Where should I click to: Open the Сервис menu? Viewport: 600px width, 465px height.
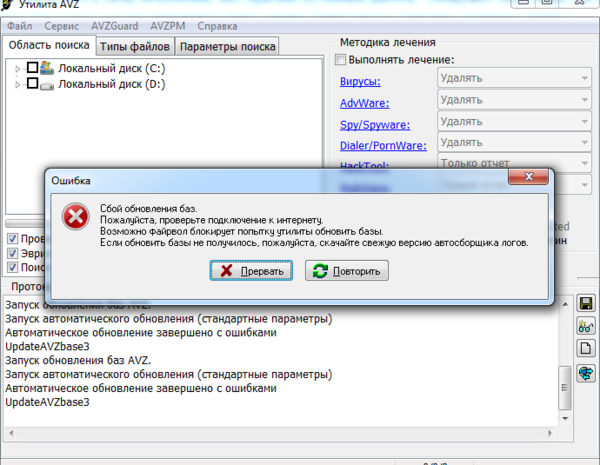[61, 26]
